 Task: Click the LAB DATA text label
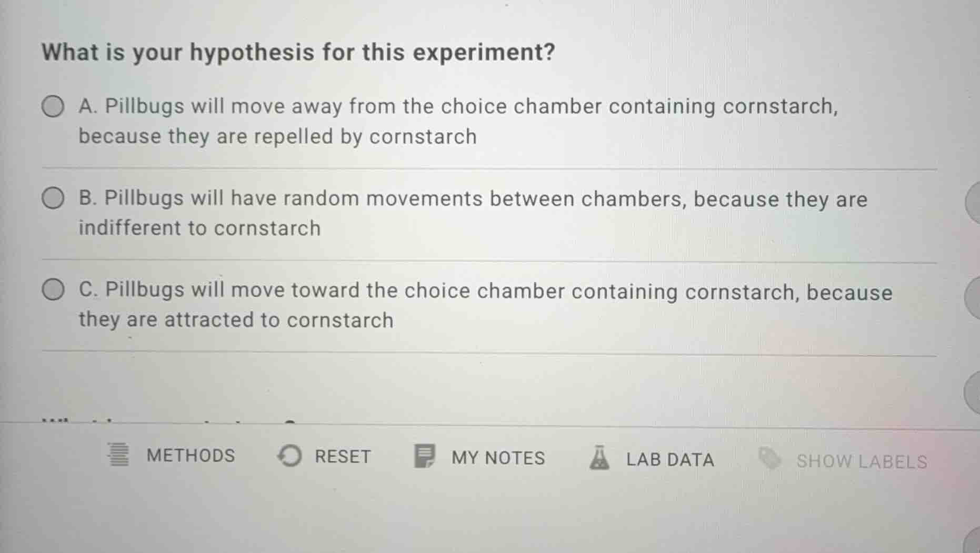click(669, 459)
